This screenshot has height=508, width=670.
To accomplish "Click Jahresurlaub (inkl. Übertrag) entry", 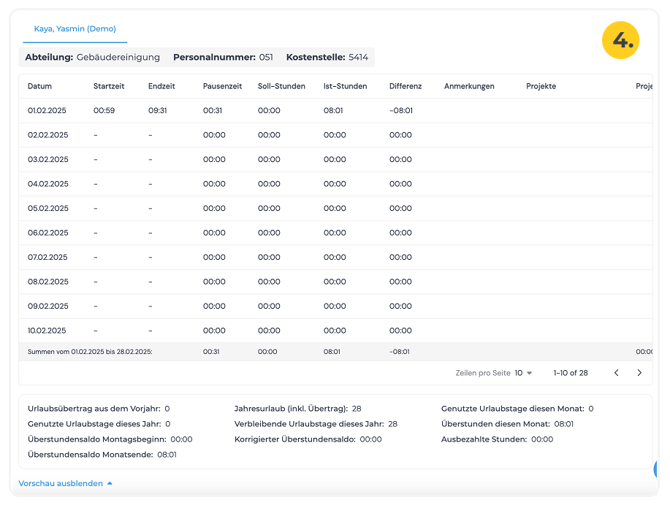I will [x=298, y=409].
